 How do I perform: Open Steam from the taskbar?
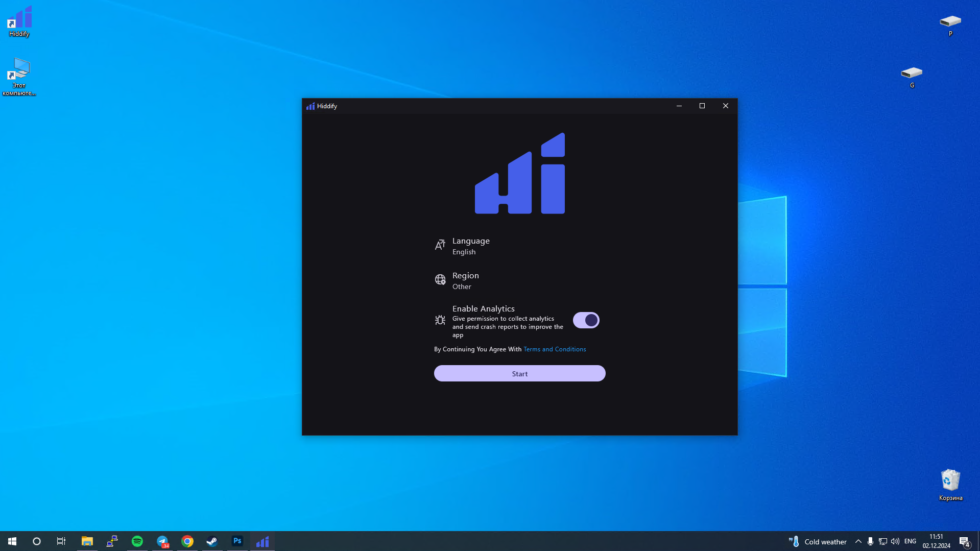click(212, 541)
